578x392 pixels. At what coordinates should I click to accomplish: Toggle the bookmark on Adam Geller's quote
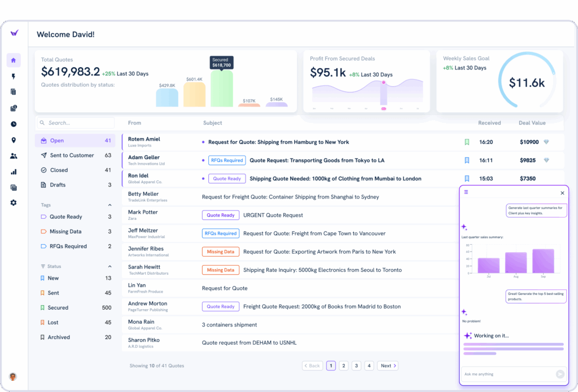[467, 160]
